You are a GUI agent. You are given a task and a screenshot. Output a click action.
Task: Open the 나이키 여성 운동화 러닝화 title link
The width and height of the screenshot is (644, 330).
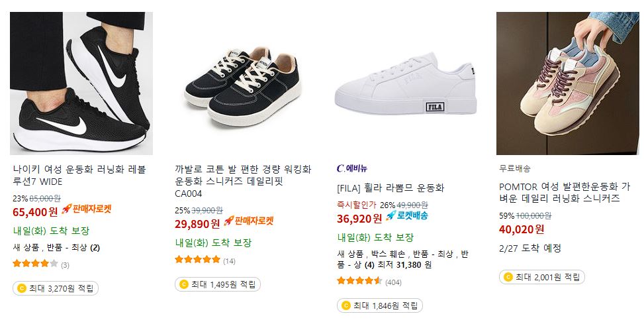tap(79, 176)
